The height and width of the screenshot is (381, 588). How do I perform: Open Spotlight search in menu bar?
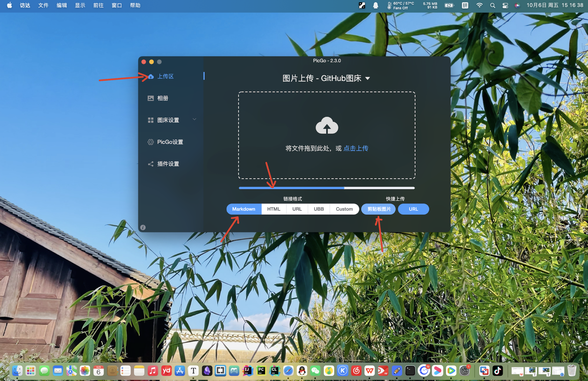click(x=492, y=5)
